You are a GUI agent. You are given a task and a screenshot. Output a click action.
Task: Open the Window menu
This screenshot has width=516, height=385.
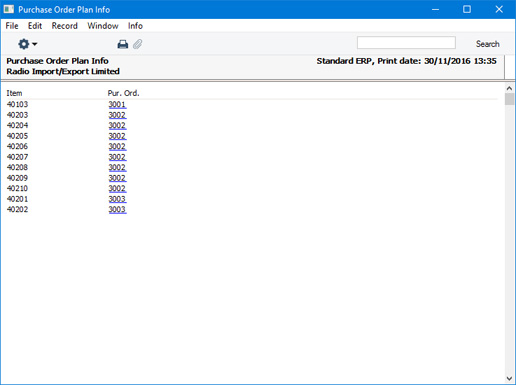[103, 26]
